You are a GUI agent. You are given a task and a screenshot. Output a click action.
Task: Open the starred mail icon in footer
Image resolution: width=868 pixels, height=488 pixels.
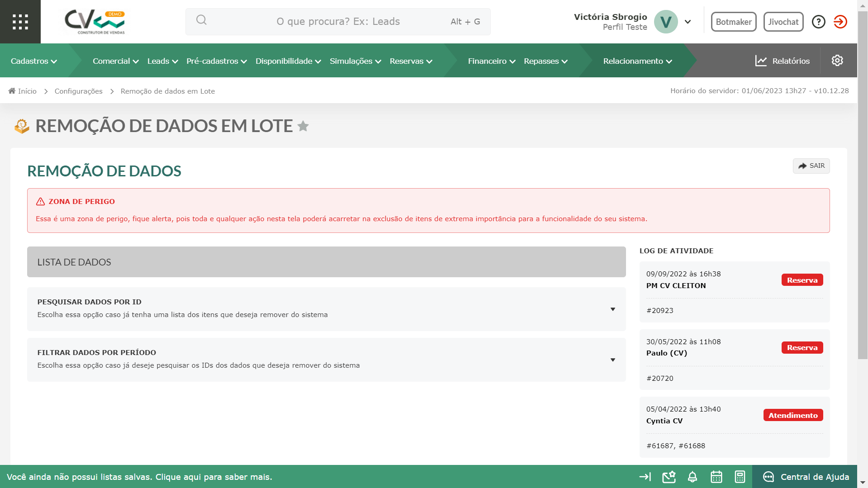pos(669,477)
